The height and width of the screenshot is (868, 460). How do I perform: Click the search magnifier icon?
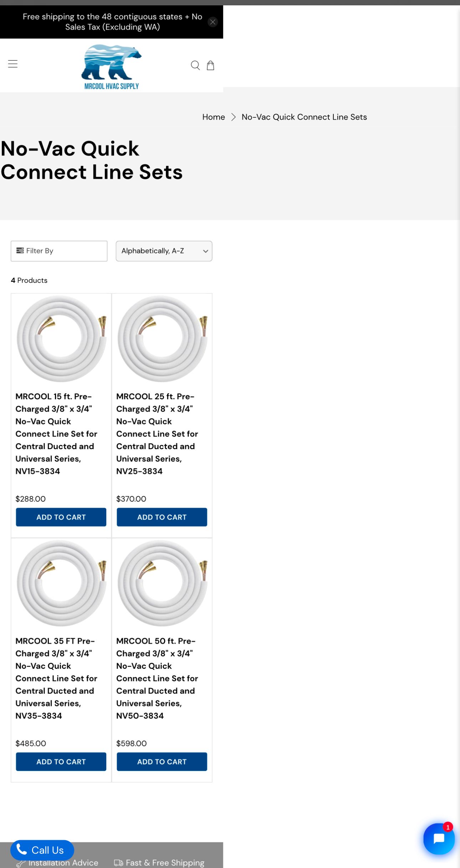coord(195,65)
